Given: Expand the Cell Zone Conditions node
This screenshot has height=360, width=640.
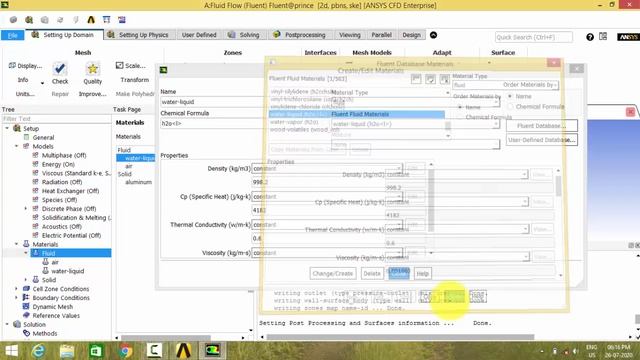Looking at the screenshot, I should click(x=16, y=289).
